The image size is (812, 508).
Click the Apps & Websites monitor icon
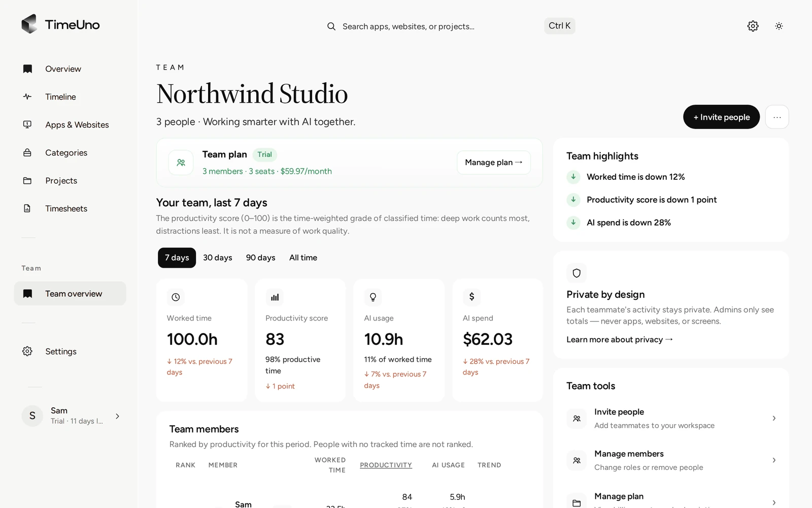(x=27, y=124)
